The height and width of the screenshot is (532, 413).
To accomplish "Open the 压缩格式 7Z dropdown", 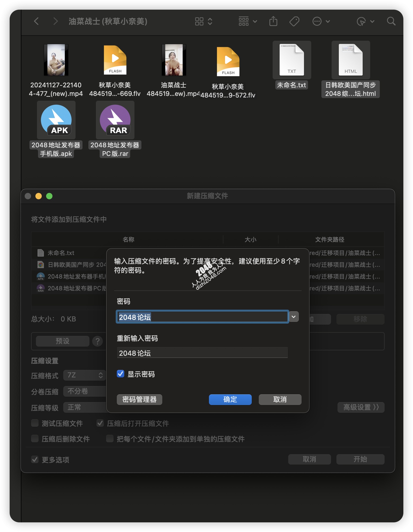I will point(85,375).
